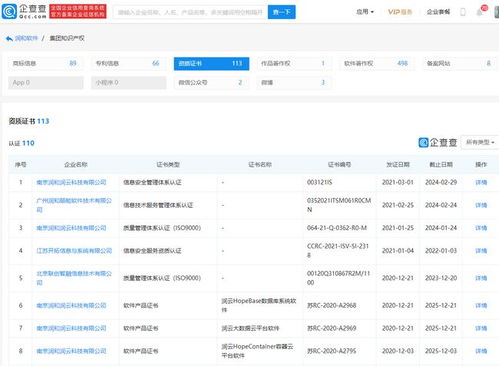Open 南京润和润云科技有限公司 in row 3
The image size is (499, 366).
pyautogui.click(x=71, y=228)
